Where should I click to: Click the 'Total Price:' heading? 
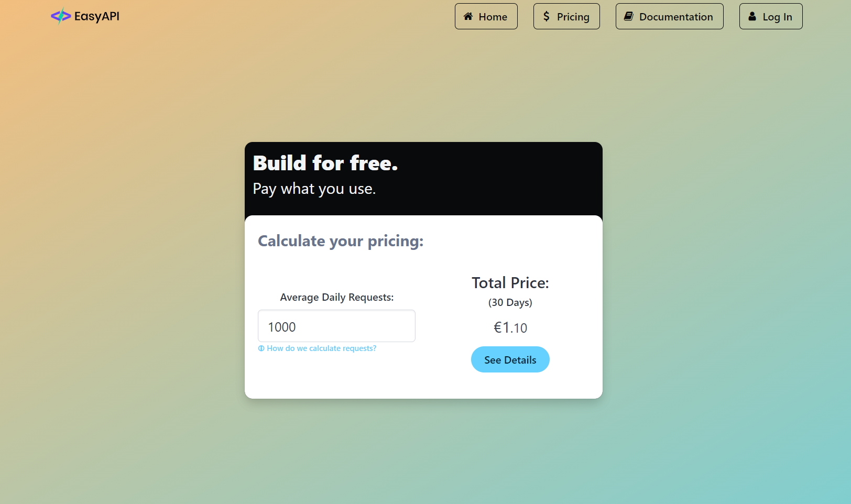coord(510,283)
